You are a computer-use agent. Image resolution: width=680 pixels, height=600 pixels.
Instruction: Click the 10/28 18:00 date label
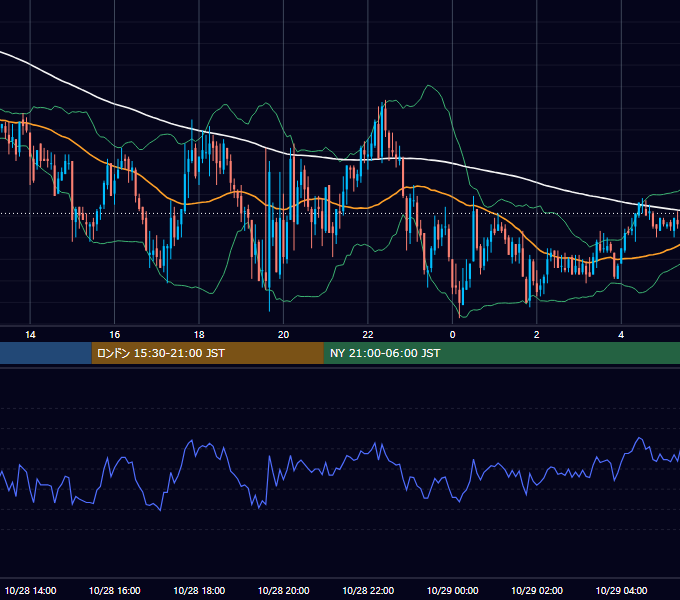[x=199, y=590]
